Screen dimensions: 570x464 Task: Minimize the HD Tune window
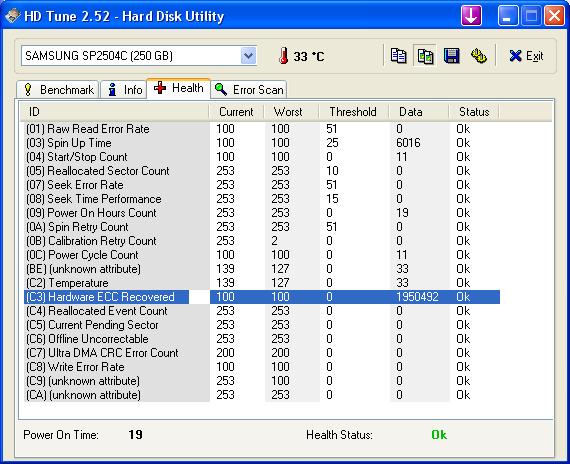508,16
